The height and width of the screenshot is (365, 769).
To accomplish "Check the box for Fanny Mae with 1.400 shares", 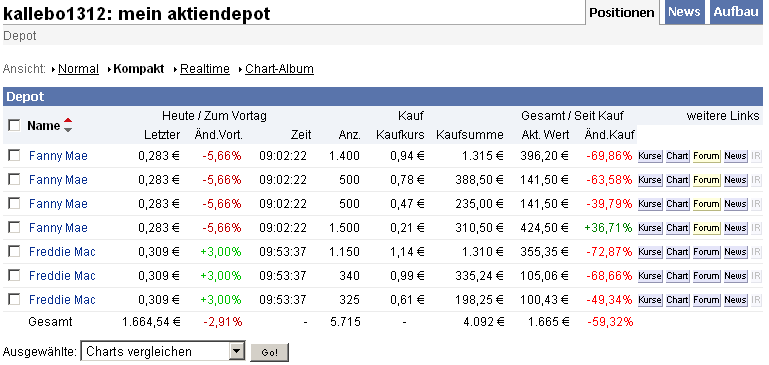I will (14, 156).
